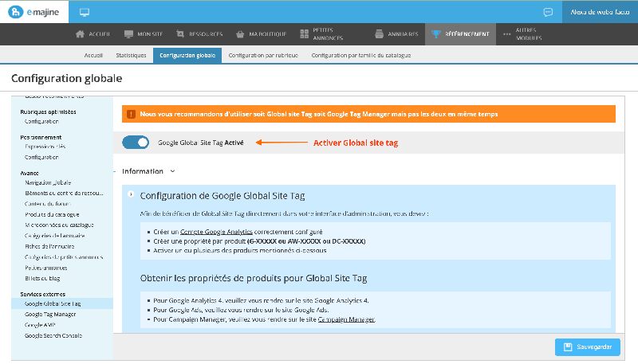Switch to the Accueil sub-tab
This screenshot has height=364, width=638.
click(x=93, y=55)
